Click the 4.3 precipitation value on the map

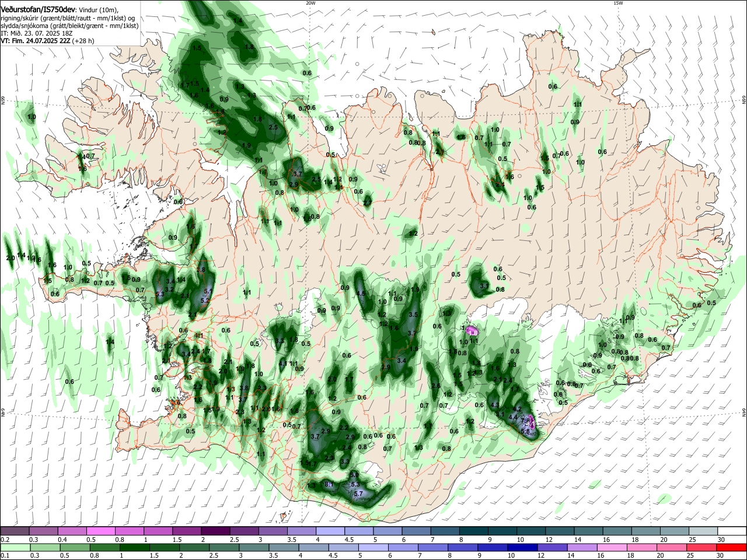point(495,405)
